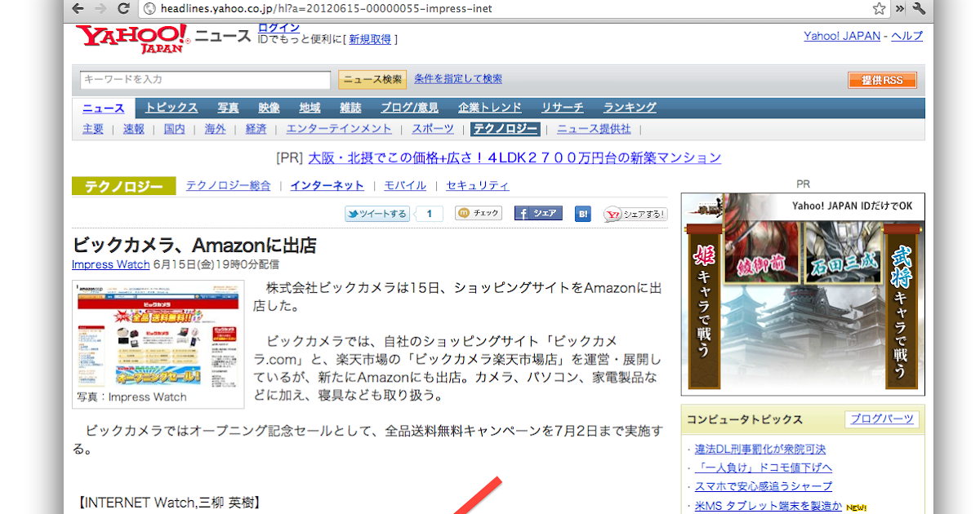
Task: Click the 提供RSS button
Action: click(x=882, y=80)
